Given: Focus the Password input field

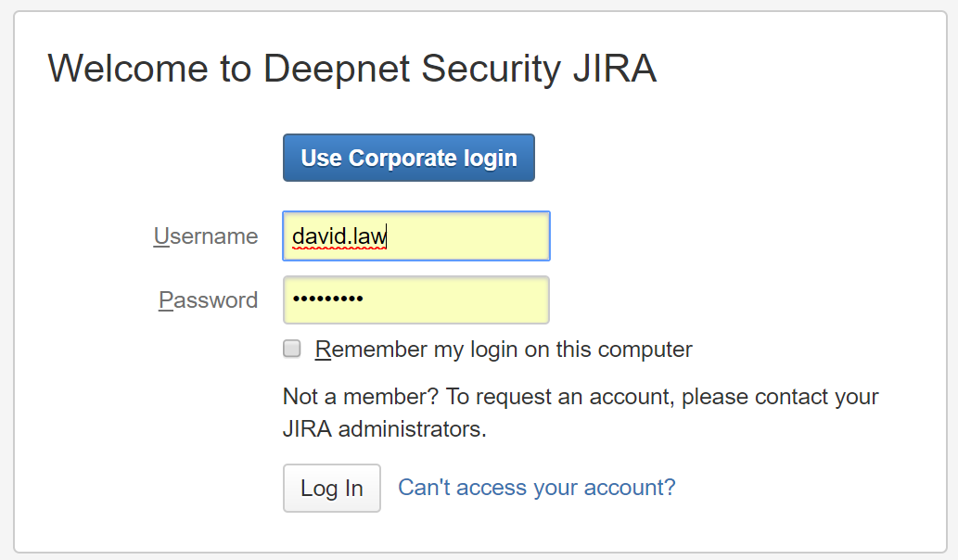Looking at the screenshot, I should point(415,300).
